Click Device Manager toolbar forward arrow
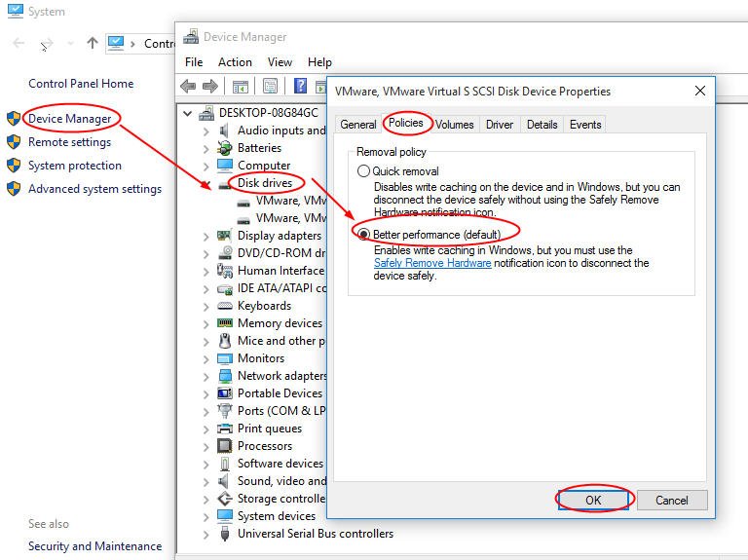 tap(210, 87)
